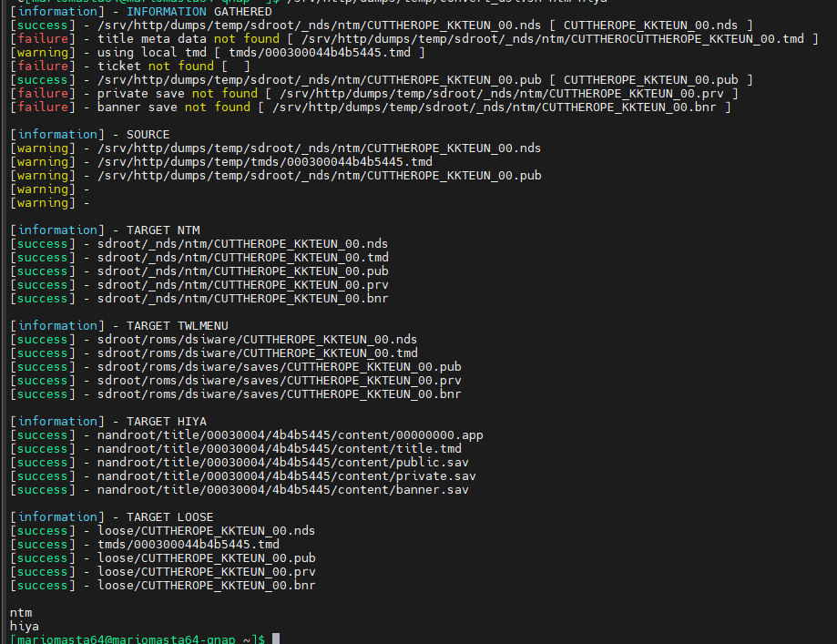Click source path /srv/http/dumps/temp/tmds/000300044b4b5445.tmd
837x644 pixels.
click(x=265, y=162)
